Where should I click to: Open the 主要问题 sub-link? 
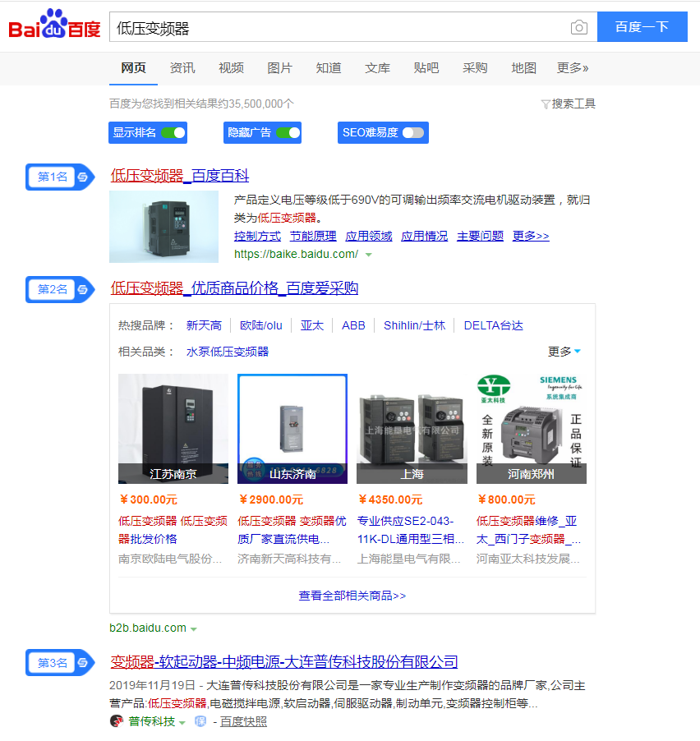[x=480, y=236]
